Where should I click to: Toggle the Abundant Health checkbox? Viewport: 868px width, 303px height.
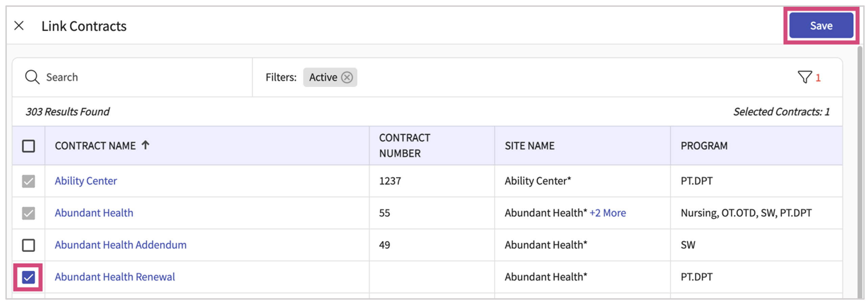pyautogui.click(x=28, y=213)
